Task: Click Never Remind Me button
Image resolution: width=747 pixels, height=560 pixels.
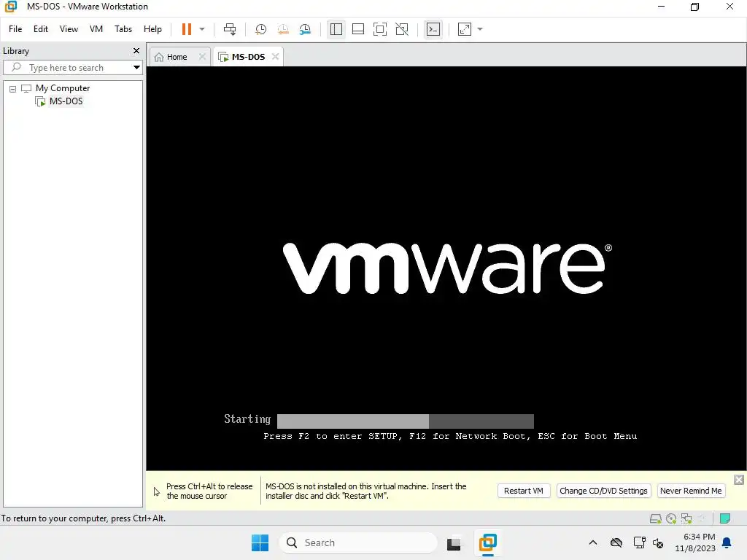Action: click(x=691, y=491)
